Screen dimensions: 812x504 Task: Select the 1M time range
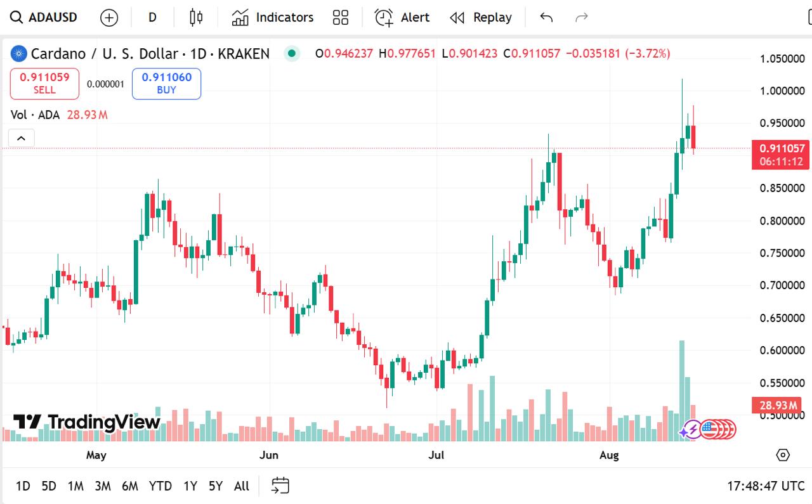75,486
